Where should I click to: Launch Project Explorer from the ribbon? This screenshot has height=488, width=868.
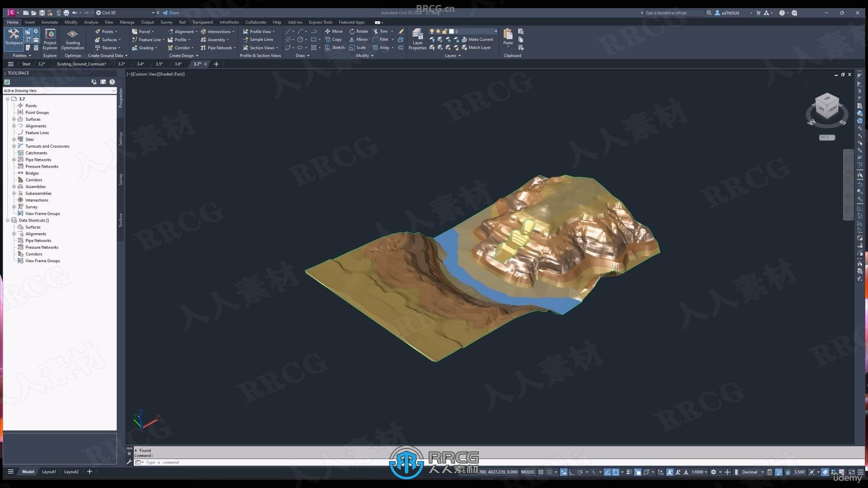tap(50, 39)
